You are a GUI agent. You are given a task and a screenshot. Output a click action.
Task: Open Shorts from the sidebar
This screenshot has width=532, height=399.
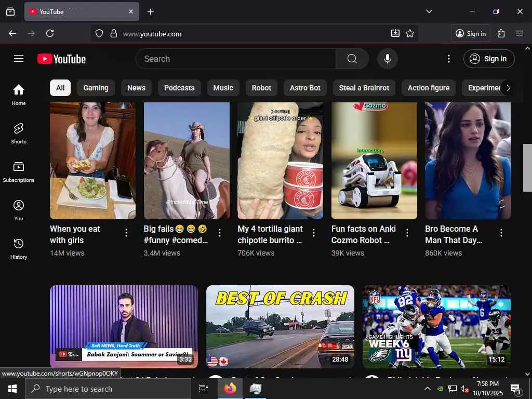tap(19, 133)
